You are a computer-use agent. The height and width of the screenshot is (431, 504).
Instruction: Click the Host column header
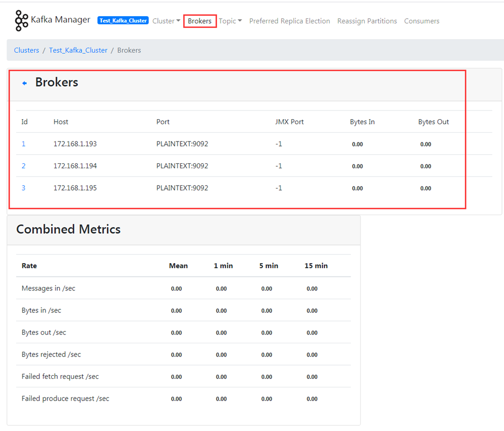click(61, 122)
